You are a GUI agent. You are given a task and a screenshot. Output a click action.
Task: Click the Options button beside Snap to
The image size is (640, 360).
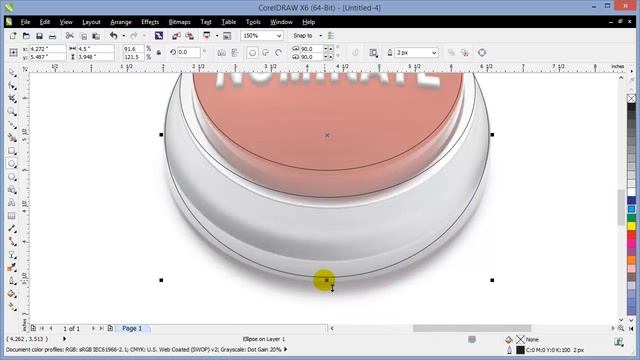331,36
